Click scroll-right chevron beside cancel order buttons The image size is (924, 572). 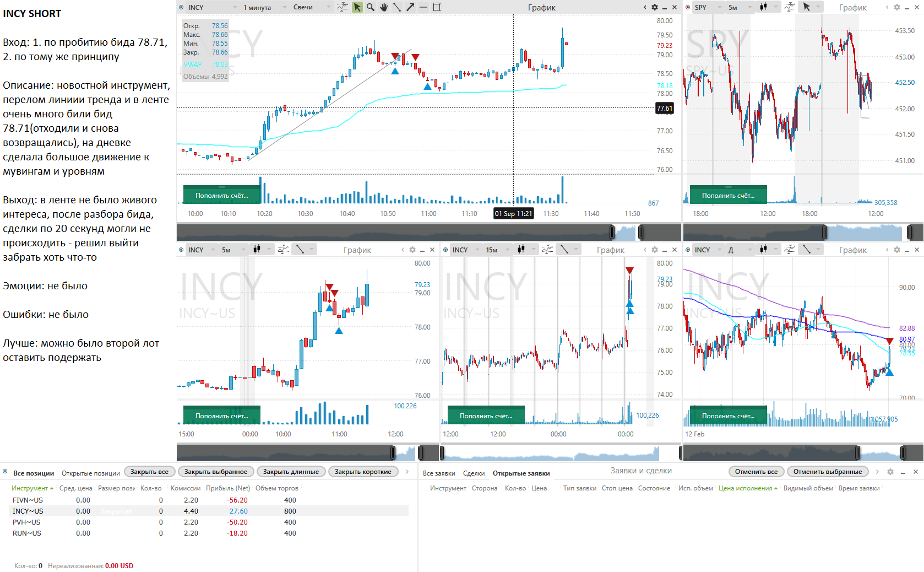[x=878, y=472]
